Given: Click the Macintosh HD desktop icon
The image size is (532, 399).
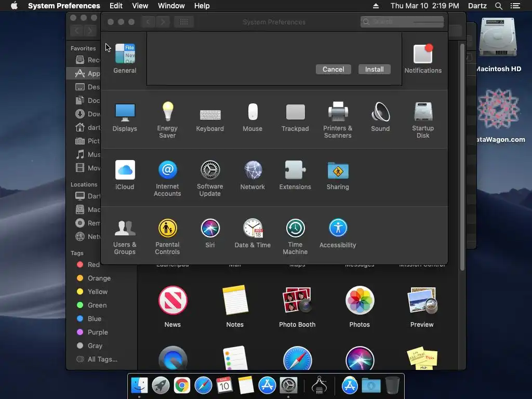Looking at the screenshot, I should pyautogui.click(x=498, y=45).
